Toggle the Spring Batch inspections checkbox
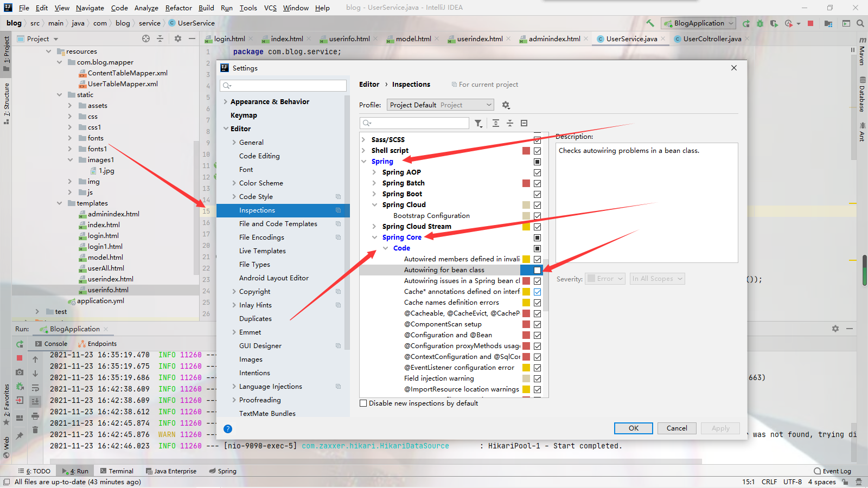 coord(538,183)
